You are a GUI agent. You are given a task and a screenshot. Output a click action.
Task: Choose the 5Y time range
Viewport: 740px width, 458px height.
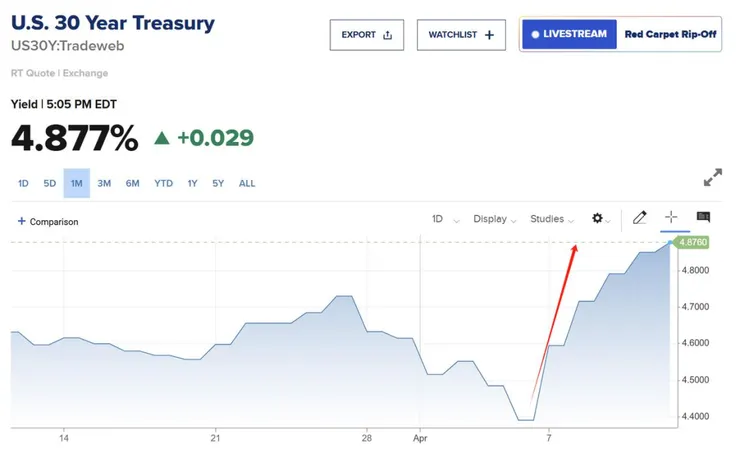(x=218, y=183)
